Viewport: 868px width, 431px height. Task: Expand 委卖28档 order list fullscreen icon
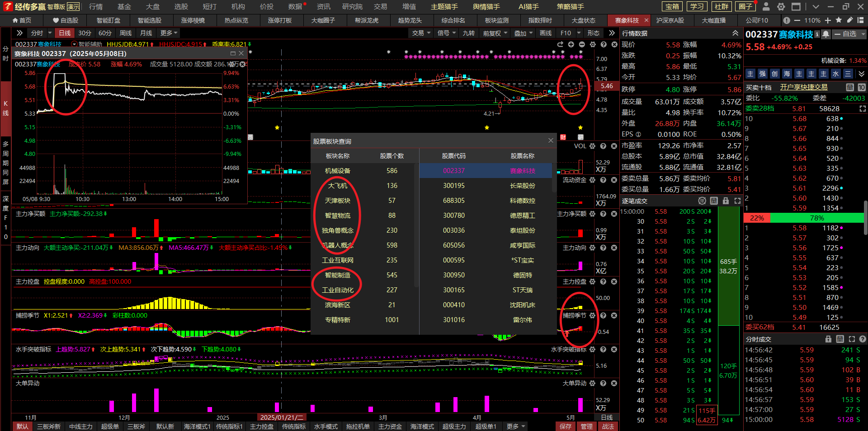863,108
